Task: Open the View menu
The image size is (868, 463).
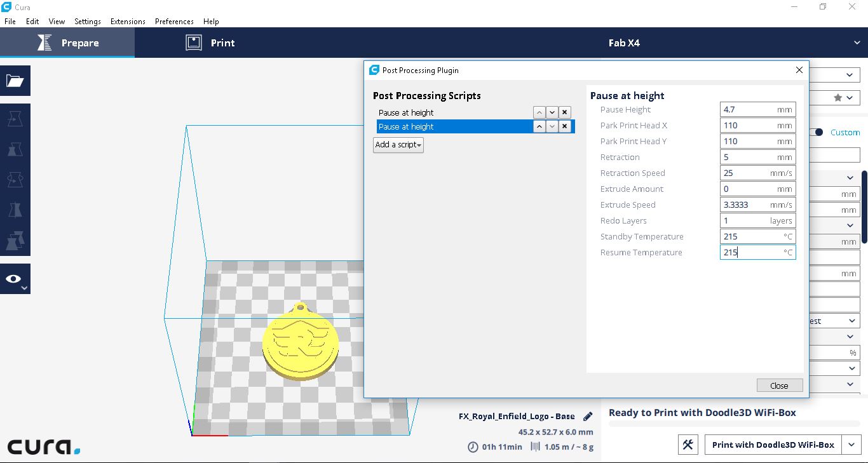Action: 57,21
